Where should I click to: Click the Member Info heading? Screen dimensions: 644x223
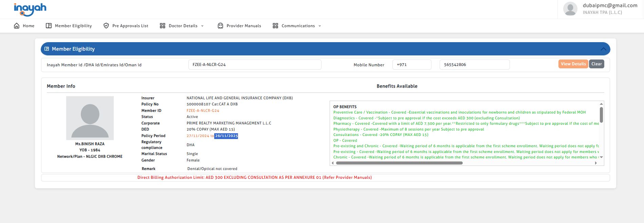point(61,86)
